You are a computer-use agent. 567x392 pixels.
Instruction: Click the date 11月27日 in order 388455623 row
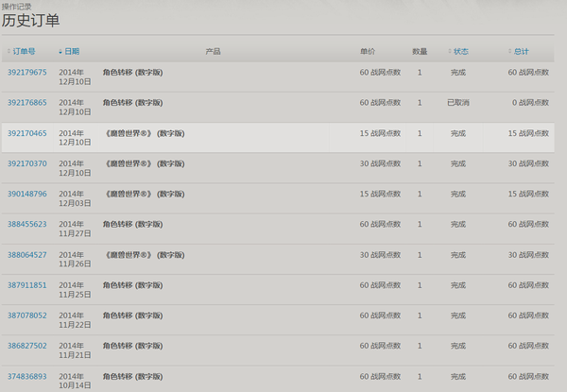click(x=75, y=233)
